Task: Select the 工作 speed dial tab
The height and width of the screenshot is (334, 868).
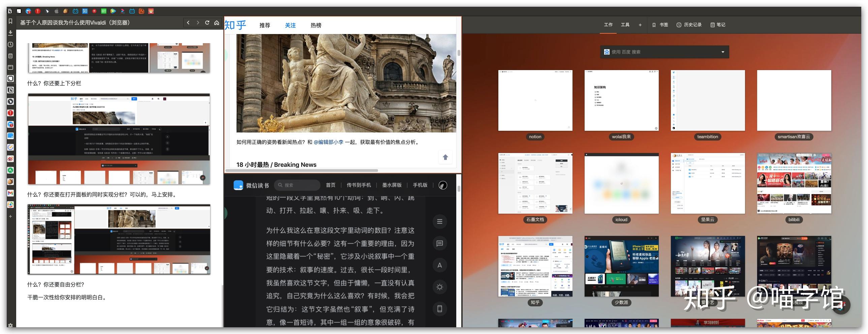Action: tap(608, 25)
